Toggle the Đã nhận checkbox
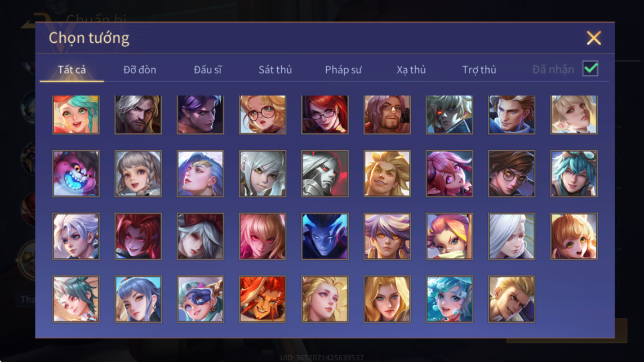The height and width of the screenshot is (362, 644). (x=590, y=69)
